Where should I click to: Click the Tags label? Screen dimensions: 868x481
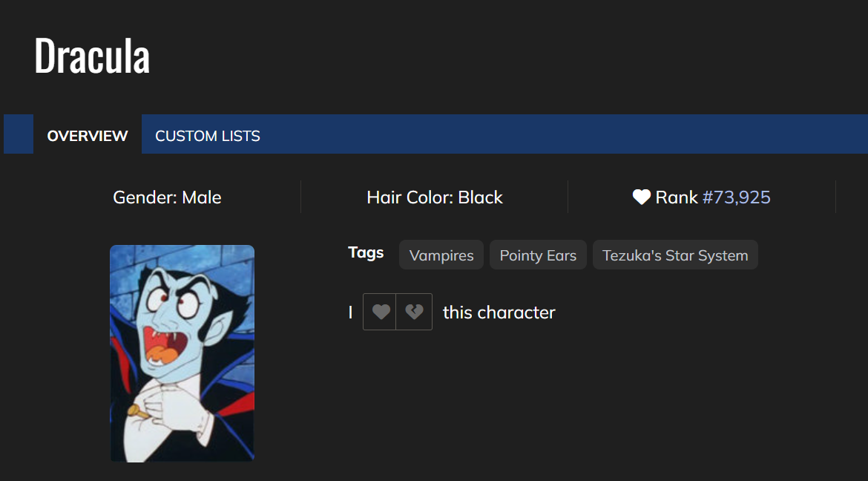366,252
